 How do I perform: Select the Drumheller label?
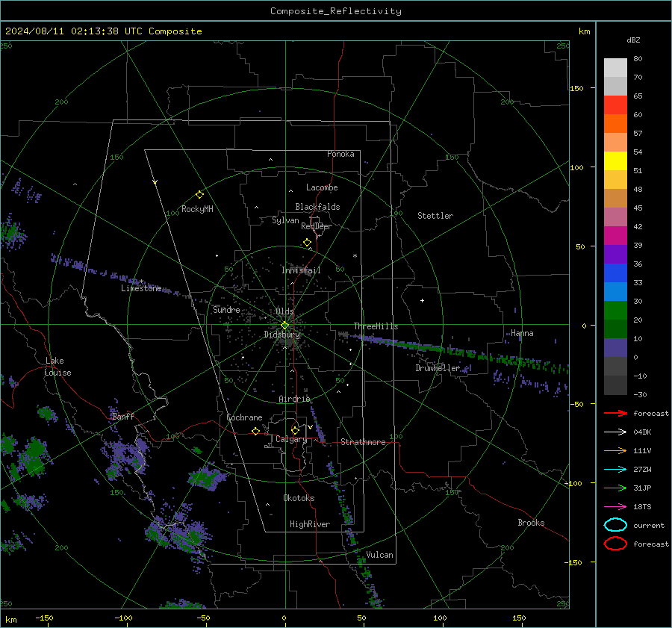(x=438, y=368)
